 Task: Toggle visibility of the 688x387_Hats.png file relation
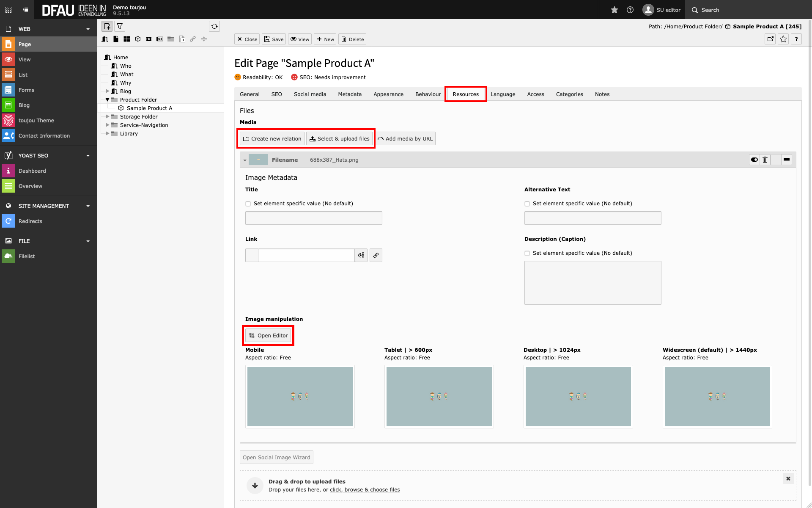(x=754, y=160)
